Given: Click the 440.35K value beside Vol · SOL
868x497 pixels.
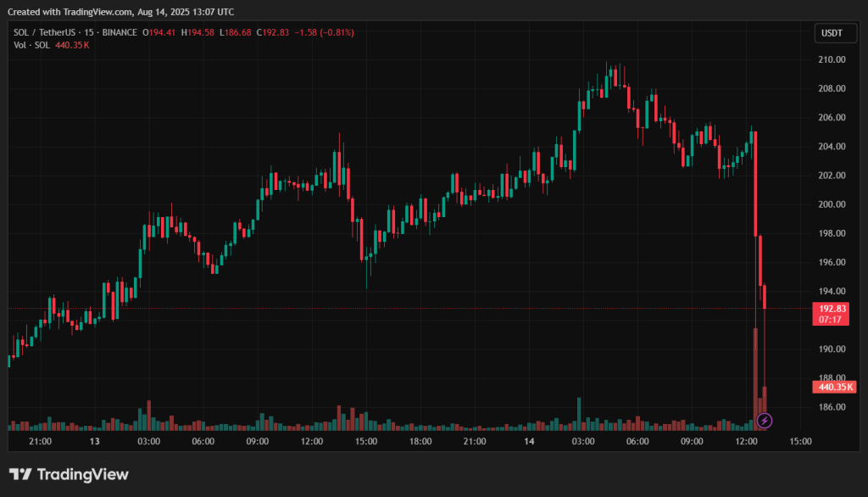Looking at the screenshot, I should tap(72, 45).
